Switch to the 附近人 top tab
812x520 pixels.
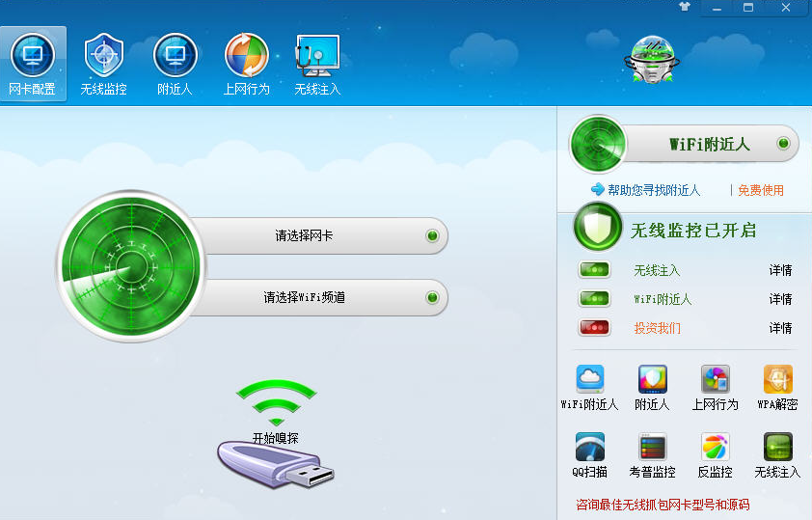[176, 64]
